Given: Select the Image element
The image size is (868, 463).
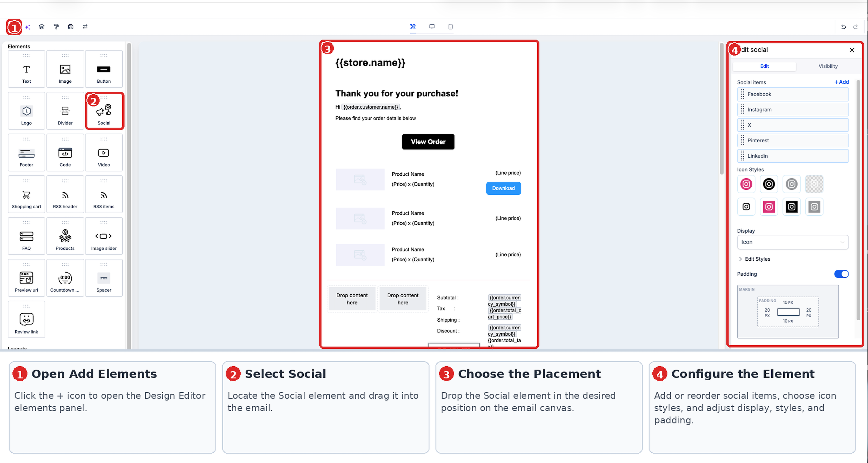Looking at the screenshot, I should 65,69.
